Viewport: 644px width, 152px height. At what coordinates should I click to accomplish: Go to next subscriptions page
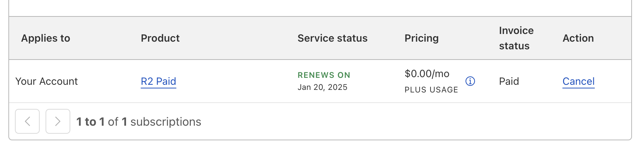[x=58, y=121]
